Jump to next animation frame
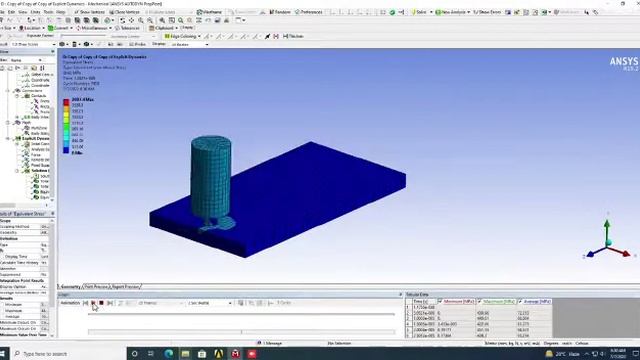This screenshot has height=360, width=640. (x=110, y=303)
